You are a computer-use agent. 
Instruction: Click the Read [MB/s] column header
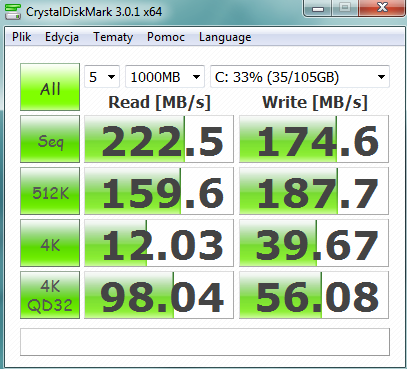[159, 102]
